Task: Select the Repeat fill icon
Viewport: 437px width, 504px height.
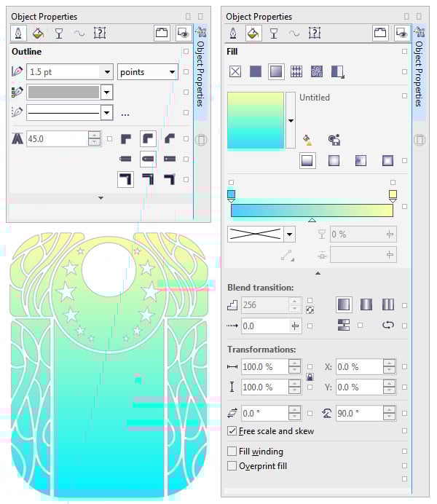Action: click(x=387, y=304)
